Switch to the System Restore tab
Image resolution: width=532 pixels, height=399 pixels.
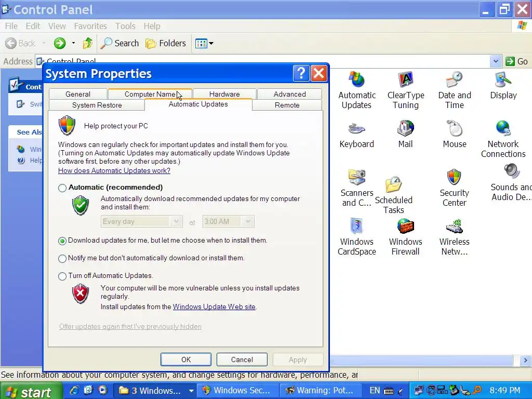97,105
